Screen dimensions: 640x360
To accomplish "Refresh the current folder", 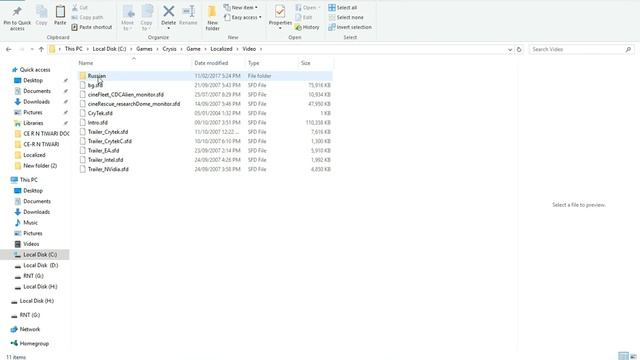I will pos(519,49).
